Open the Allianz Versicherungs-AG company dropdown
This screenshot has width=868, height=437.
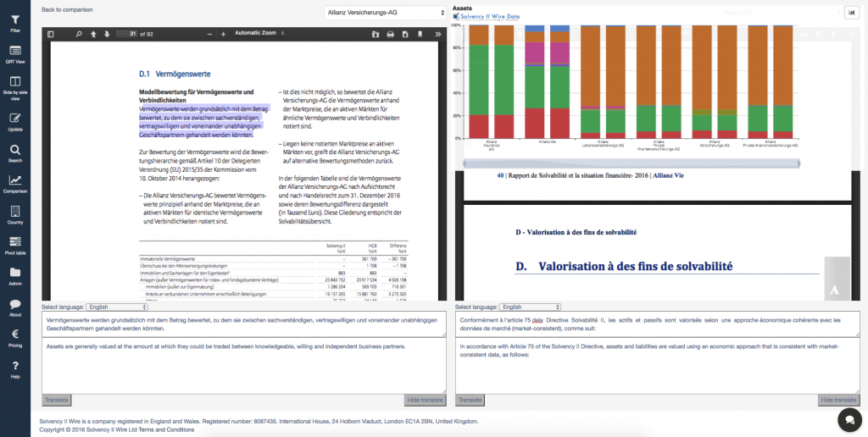pyautogui.click(x=386, y=13)
